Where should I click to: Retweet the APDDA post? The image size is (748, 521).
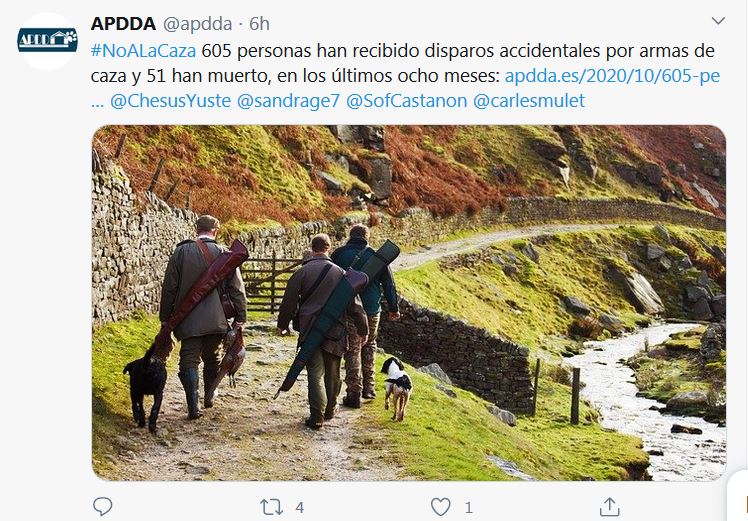(271, 507)
